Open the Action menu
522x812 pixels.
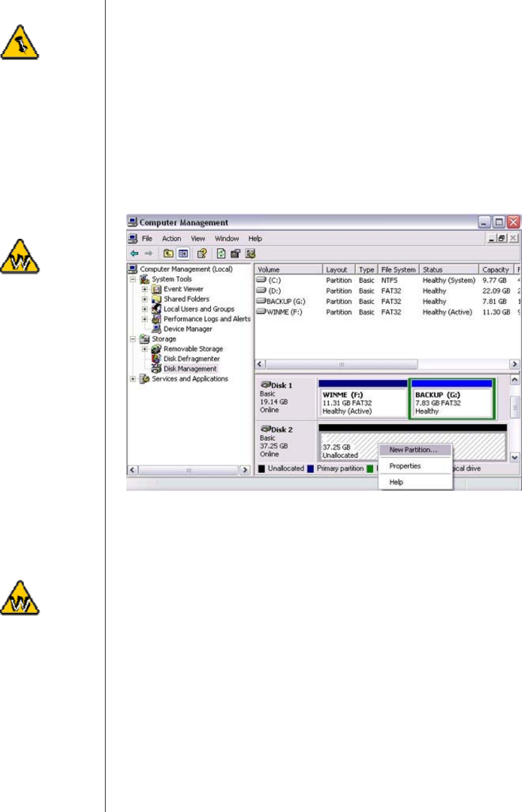171,239
